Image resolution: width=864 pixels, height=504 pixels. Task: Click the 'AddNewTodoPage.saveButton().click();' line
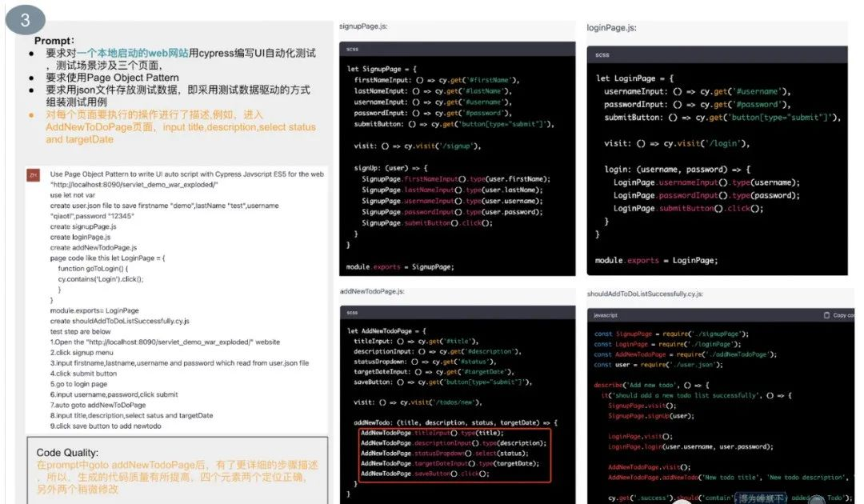coord(425,474)
